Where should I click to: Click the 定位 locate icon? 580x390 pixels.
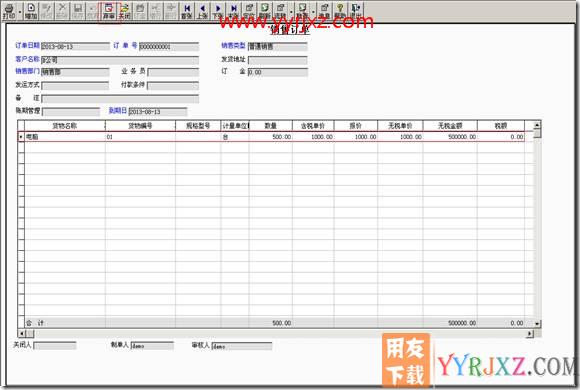tap(249, 11)
